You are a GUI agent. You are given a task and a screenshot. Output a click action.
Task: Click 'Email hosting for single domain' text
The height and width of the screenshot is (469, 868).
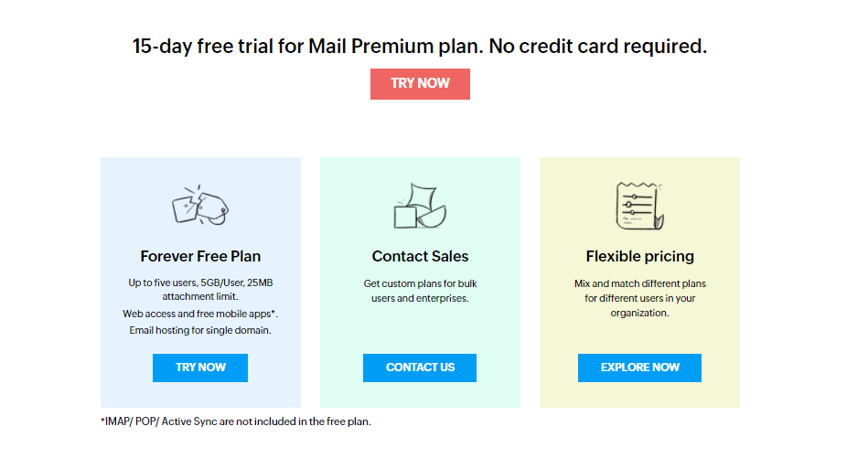pos(200,330)
